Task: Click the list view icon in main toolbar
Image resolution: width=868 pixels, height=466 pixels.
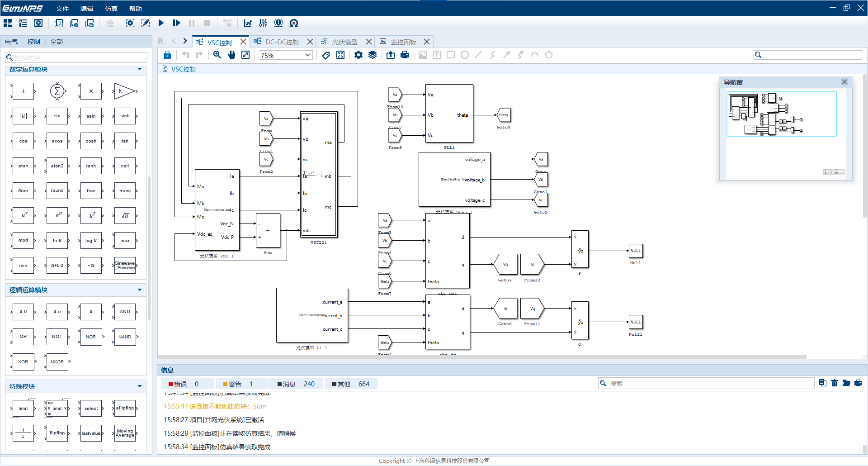Action: 23,23
